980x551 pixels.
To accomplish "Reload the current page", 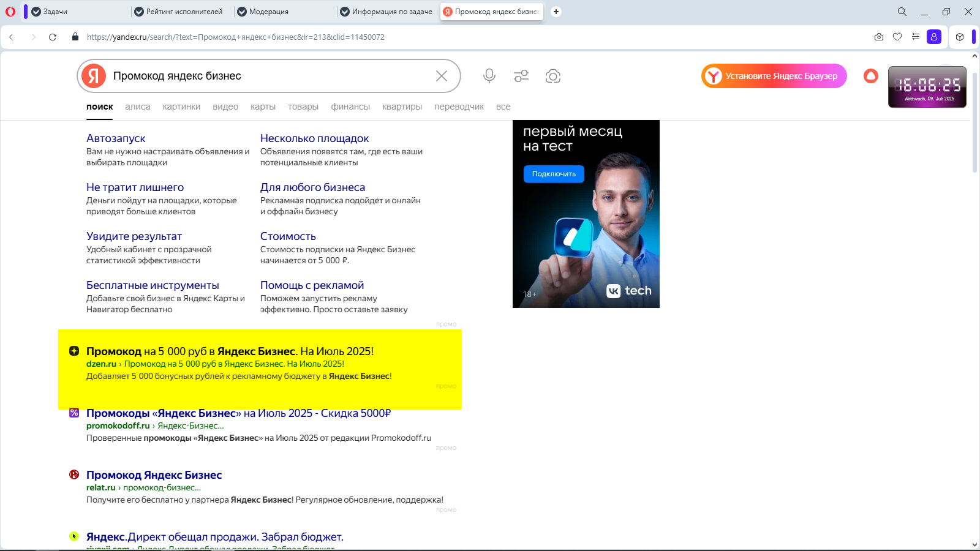I will click(53, 37).
